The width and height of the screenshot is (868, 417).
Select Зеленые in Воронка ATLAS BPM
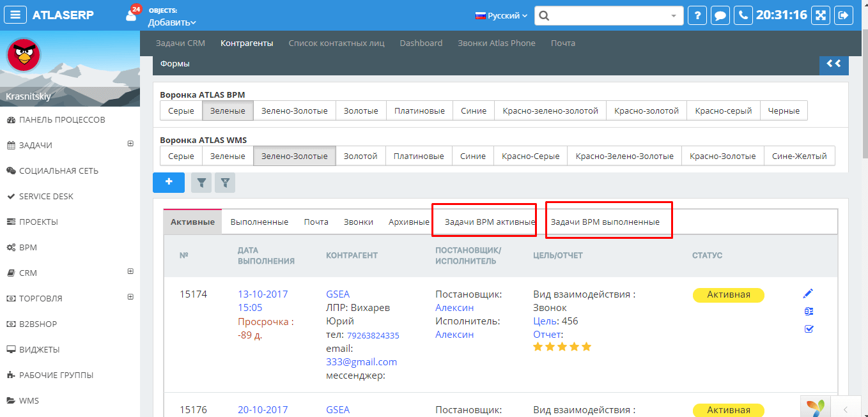(x=228, y=110)
